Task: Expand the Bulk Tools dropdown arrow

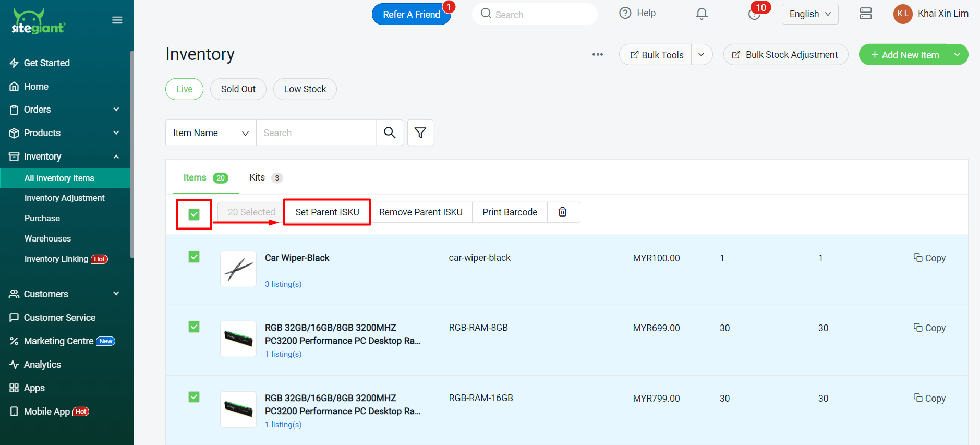Action: pos(701,55)
